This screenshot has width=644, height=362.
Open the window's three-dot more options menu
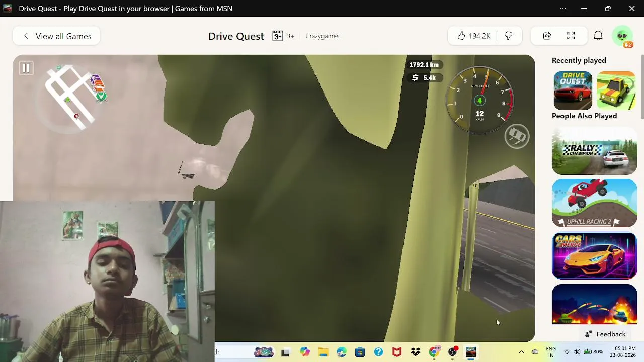pyautogui.click(x=563, y=8)
